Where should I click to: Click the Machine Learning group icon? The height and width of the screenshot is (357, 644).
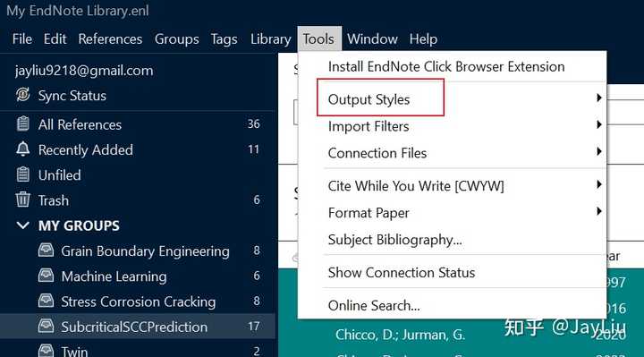tap(46, 276)
